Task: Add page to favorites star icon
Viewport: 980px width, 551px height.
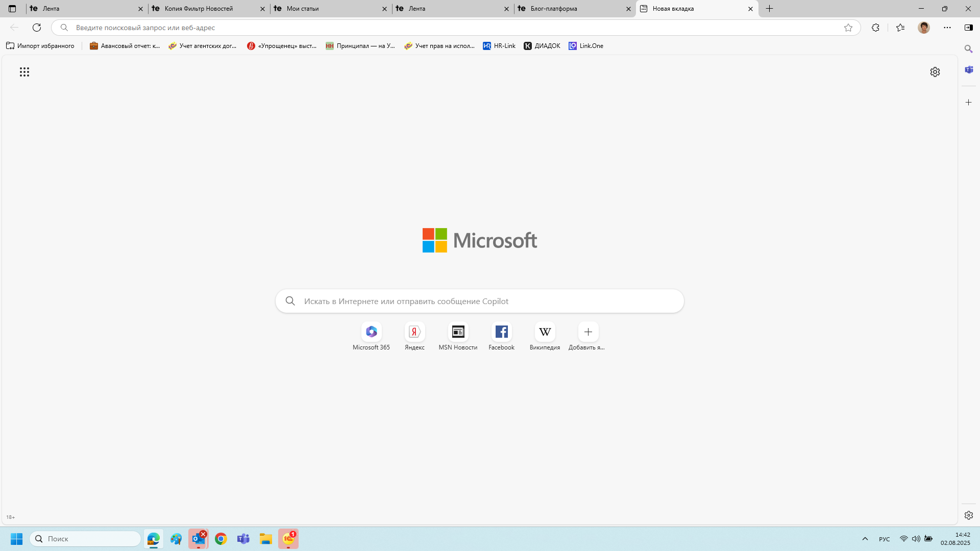Action: coord(848,28)
